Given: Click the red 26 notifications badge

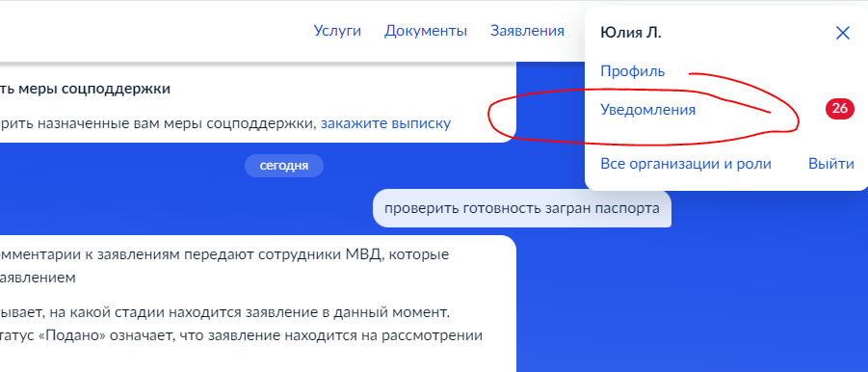Looking at the screenshot, I should 840,109.
